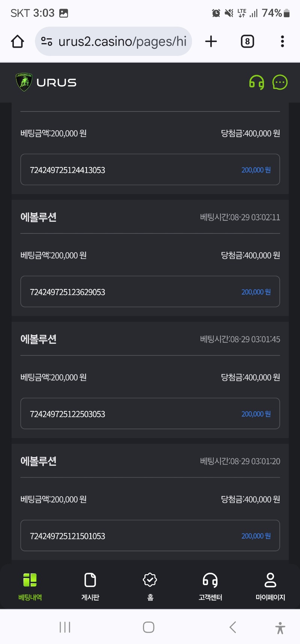Tap the browser home icon
Image resolution: width=300 pixels, height=644 pixels.
(x=18, y=41)
